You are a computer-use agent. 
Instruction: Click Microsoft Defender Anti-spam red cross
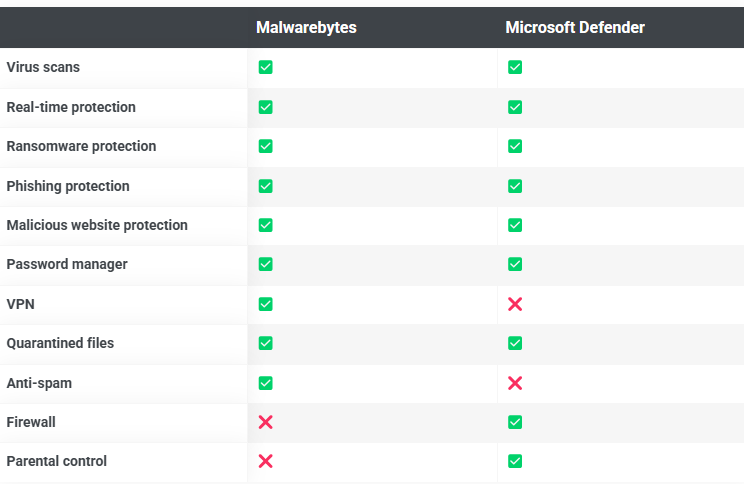[515, 383]
